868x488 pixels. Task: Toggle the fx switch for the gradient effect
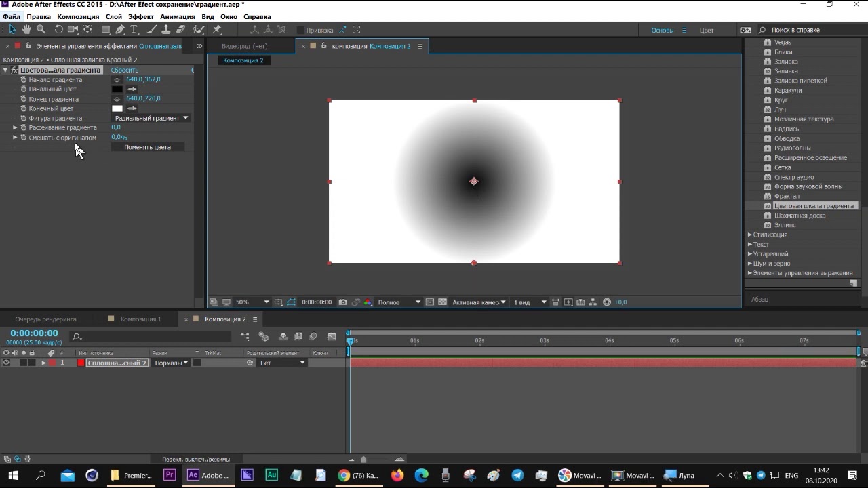[14, 70]
